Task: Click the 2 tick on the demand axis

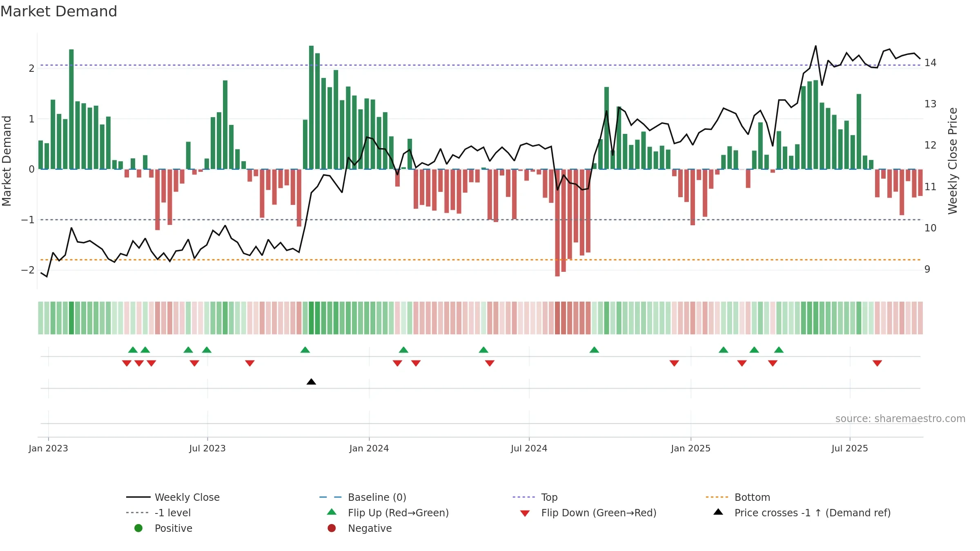Action: (31, 69)
